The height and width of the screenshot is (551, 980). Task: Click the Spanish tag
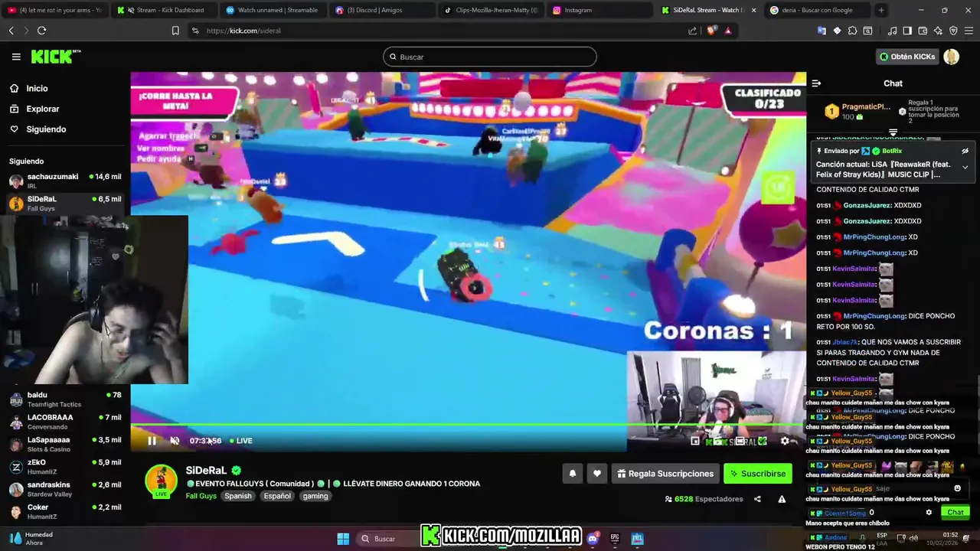click(x=238, y=496)
